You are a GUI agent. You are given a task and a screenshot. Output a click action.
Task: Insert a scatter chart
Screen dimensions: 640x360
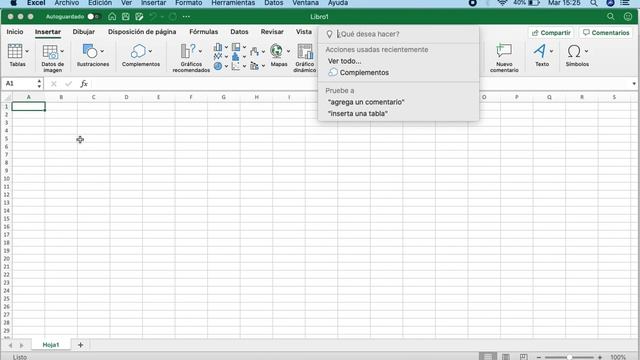click(x=236, y=66)
